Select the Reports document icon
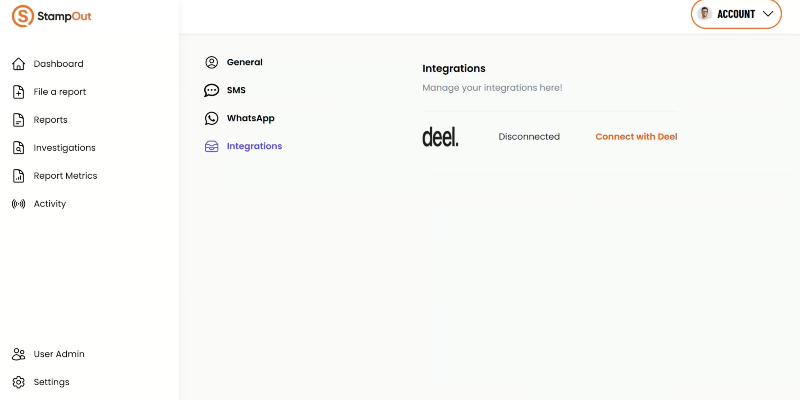 [18, 120]
